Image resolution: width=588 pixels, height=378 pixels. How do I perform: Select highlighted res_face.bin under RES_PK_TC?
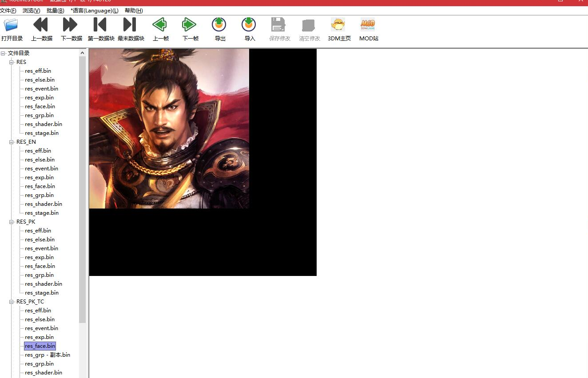40,346
